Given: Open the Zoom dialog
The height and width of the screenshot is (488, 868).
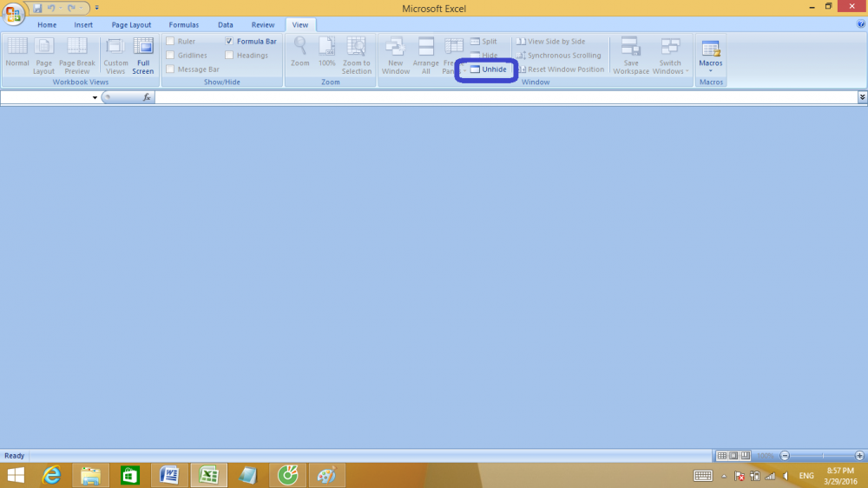Looking at the screenshot, I should (300, 52).
